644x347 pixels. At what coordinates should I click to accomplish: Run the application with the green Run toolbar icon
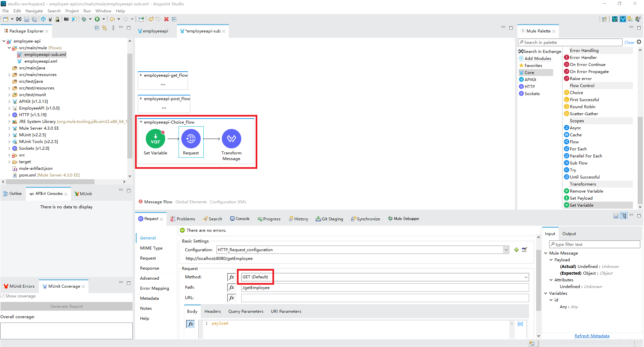pos(97,19)
